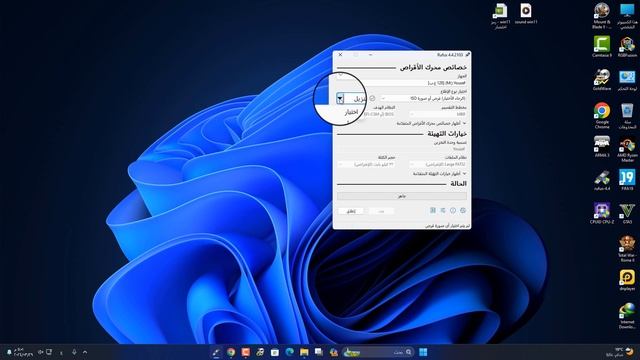Image resolution: width=640 pixels, height=360 pixels.
Task: Open the This PC desktop icon
Action: [627, 16]
